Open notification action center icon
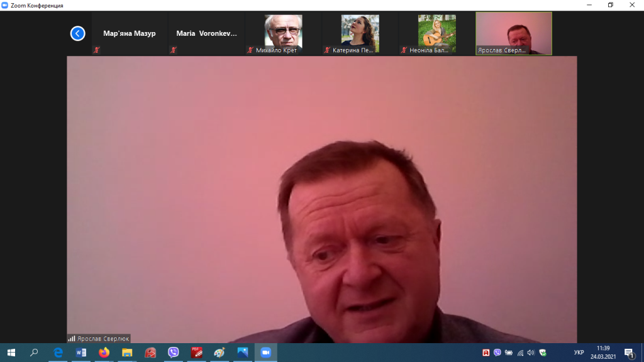The image size is (644, 362). tap(629, 353)
